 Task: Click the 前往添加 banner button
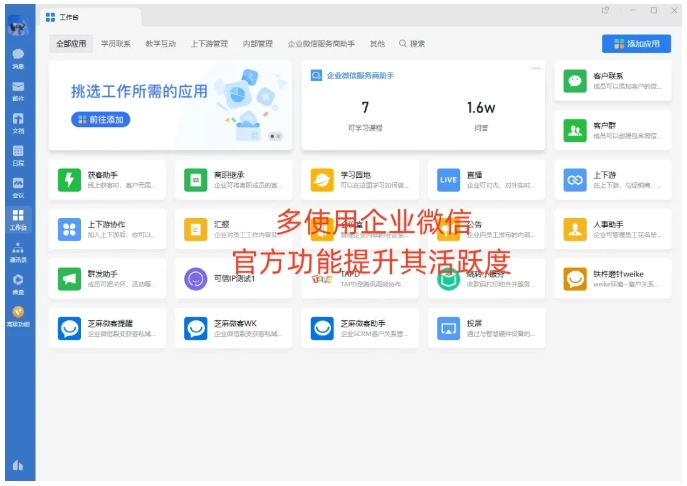coord(101,120)
